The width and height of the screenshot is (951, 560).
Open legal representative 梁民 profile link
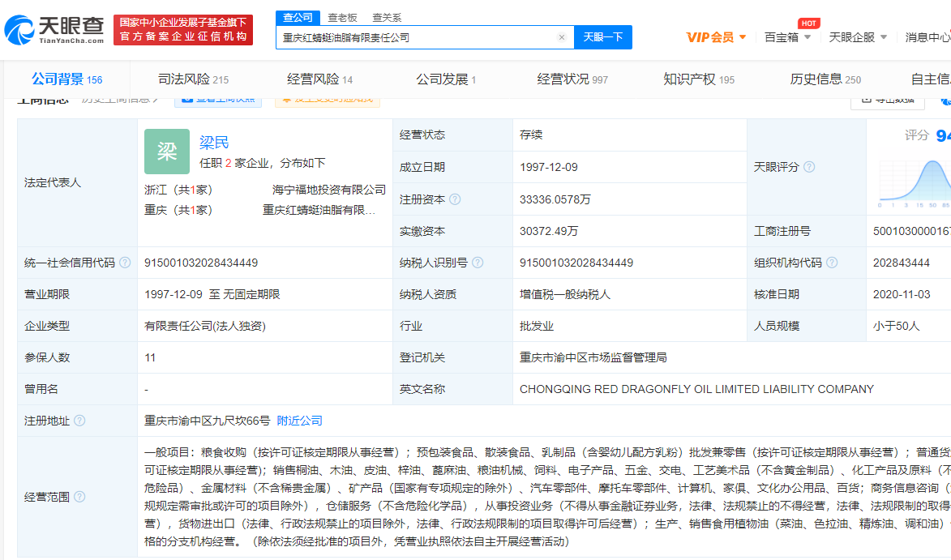(x=214, y=143)
